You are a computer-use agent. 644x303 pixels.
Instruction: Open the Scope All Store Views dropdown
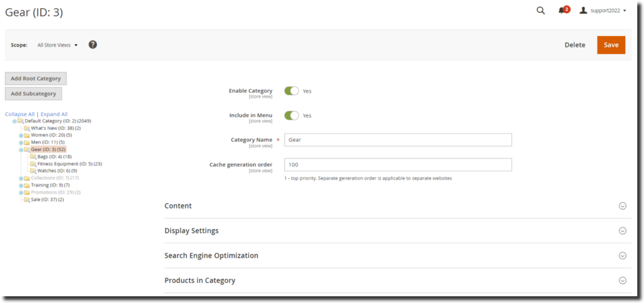pos(57,45)
